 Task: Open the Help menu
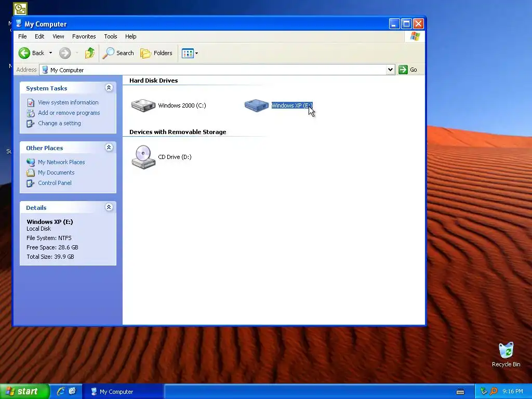tap(130, 36)
